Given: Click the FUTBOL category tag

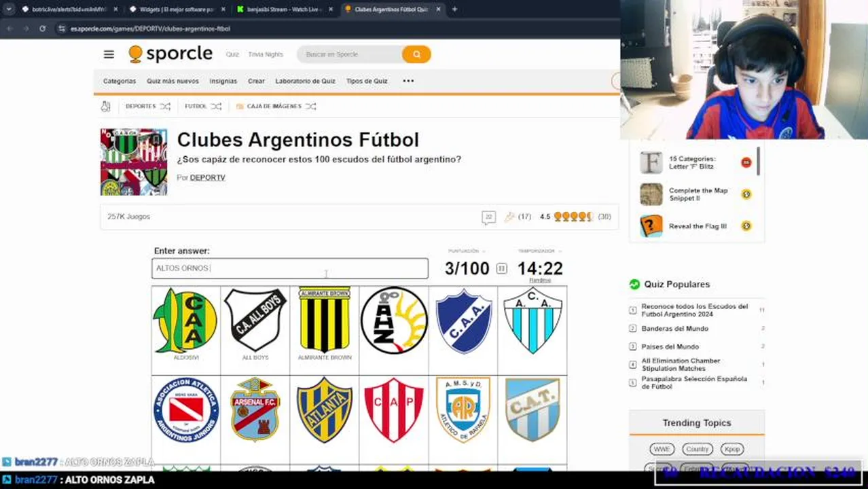Looking at the screenshot, I should pos(196,107).
